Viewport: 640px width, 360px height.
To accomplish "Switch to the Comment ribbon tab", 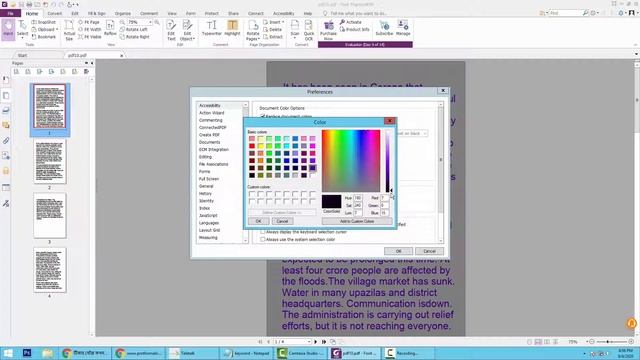I will click(x=149, y=13).
